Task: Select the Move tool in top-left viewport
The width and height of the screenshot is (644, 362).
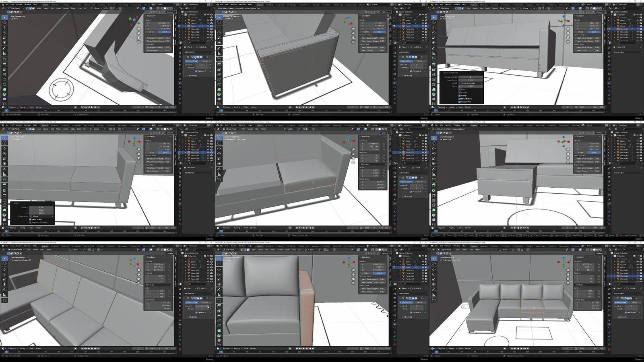Action: point(4,28)
